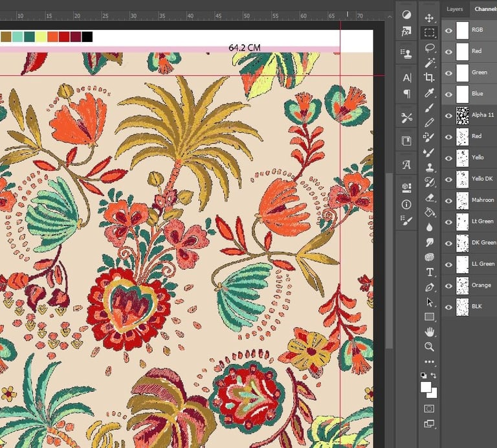The width and height of the screenshot is (497, 448).
Task: Click the Alpha 11 channel thumbnail
Action: click(x=462, y=116)
